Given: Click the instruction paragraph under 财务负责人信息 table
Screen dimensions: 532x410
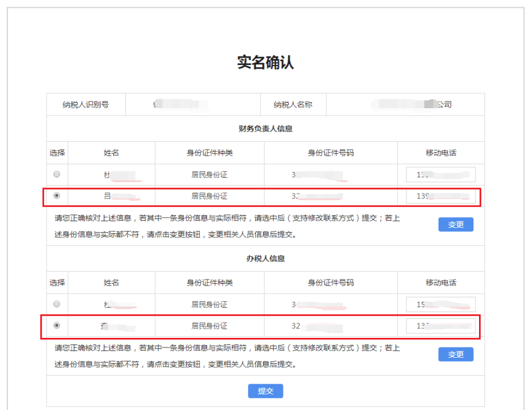Looking at the screenshot, I should point(227,226).
